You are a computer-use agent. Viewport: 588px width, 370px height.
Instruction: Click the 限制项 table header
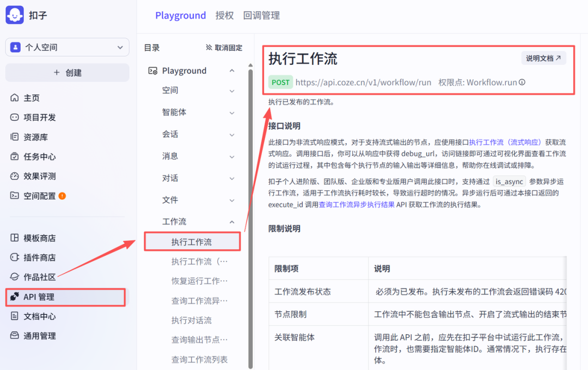tap(318, 268)
